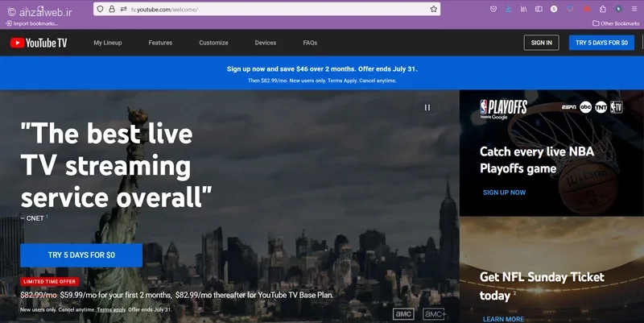Click the tv.youtube.com address bar
Viewport: 644px width, 323px height.
click(x=267, y=9)
